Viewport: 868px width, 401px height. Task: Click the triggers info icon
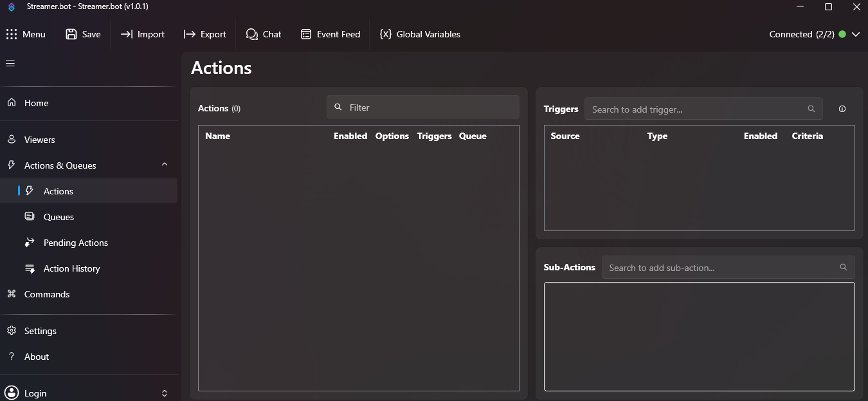click(x=842, y=109)
